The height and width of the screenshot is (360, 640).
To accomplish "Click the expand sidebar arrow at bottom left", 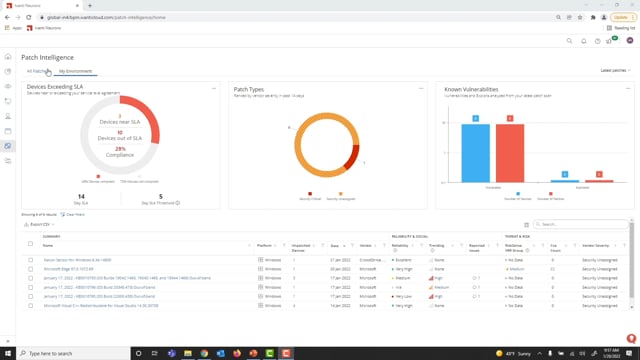I will (x=8, y=341).
